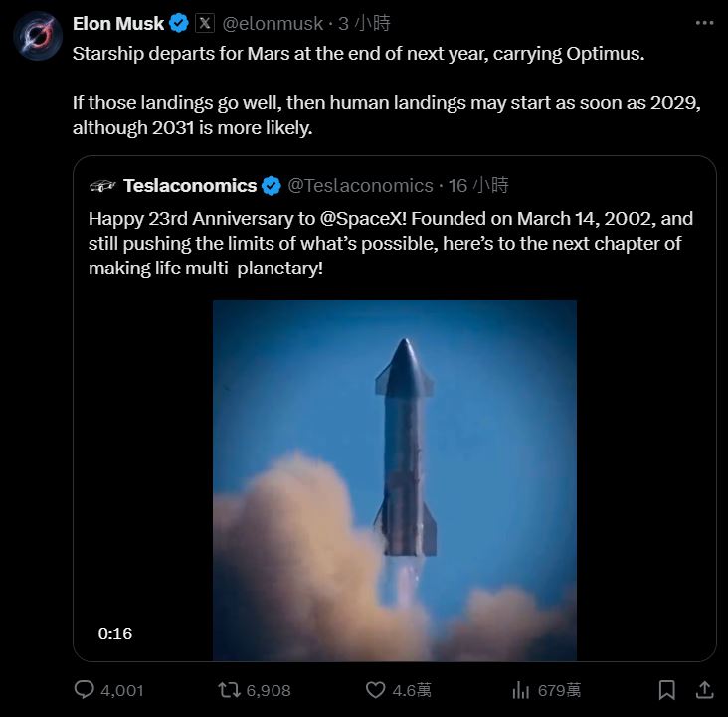Click the share upload icon
Screen dimensions: 728x717
[x=703, y=689]
